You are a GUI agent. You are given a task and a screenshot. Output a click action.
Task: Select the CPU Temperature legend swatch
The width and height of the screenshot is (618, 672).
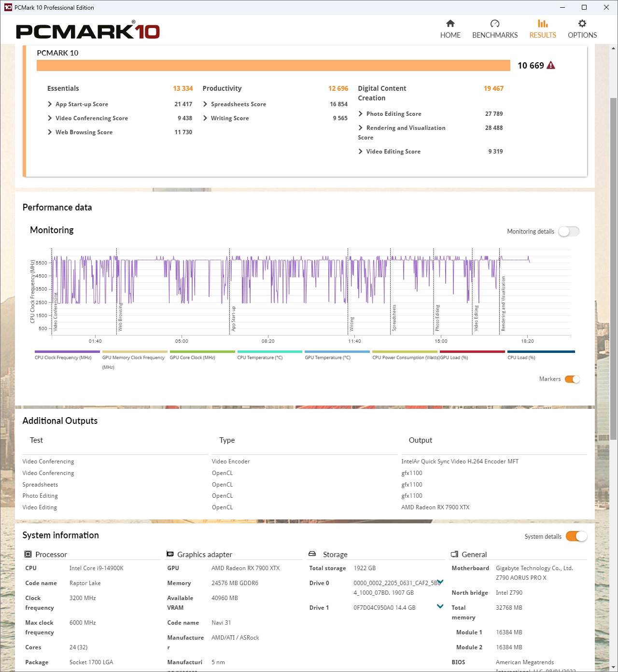coord(270,351)
